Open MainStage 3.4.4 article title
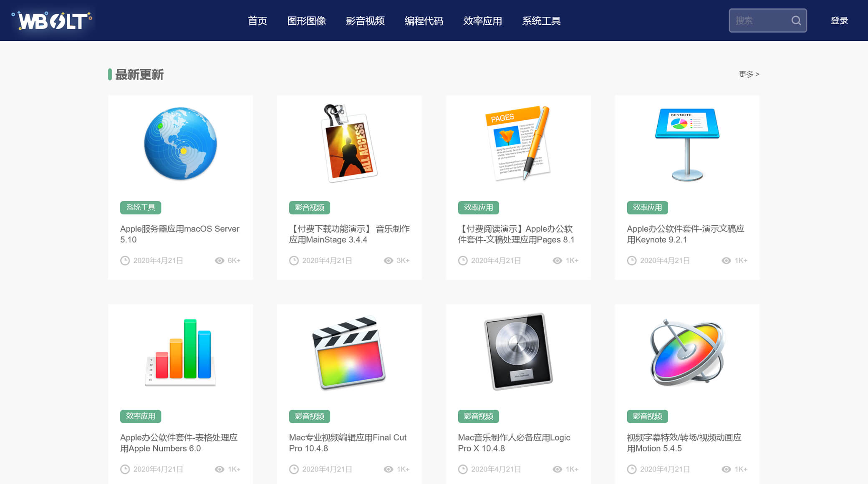868x484 pixels. click(349, 234)
